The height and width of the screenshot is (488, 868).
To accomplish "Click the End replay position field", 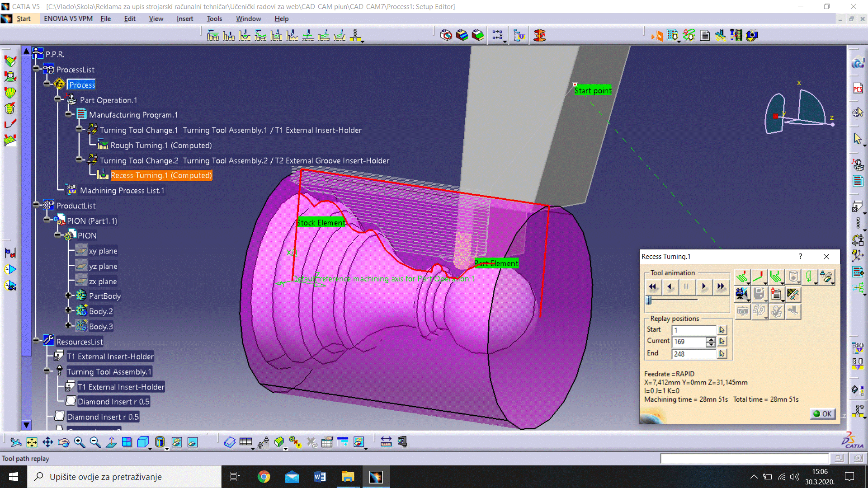I will pyautogui.click(x=694, y=354).
